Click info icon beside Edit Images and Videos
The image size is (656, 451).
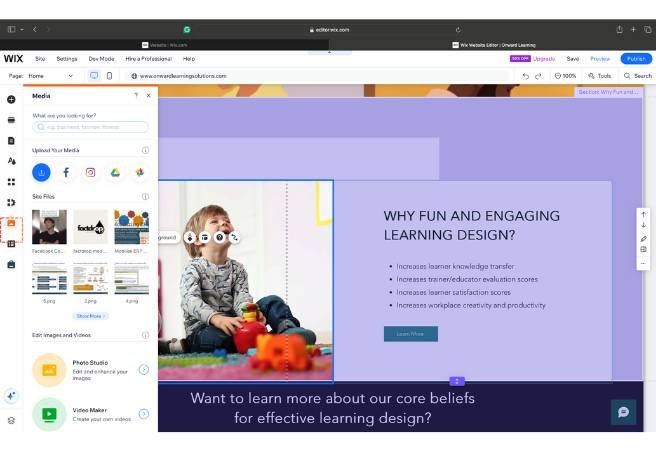pos(145,335)
